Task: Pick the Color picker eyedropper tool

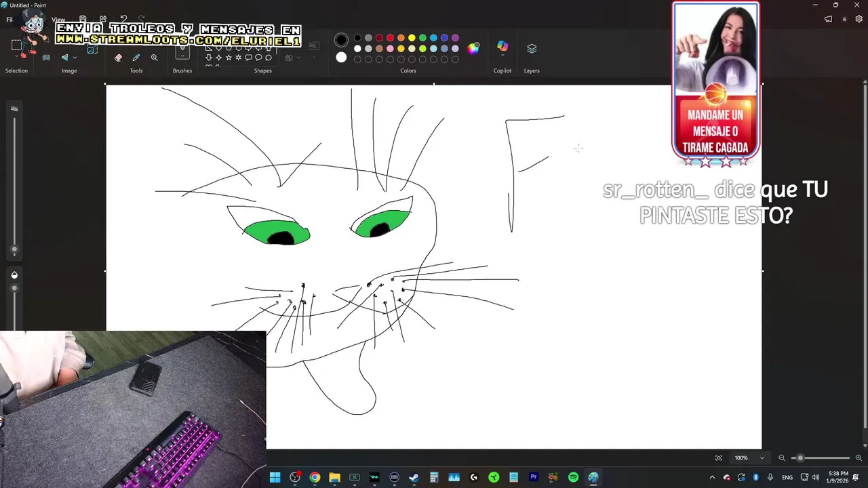Action: point(136,58)
